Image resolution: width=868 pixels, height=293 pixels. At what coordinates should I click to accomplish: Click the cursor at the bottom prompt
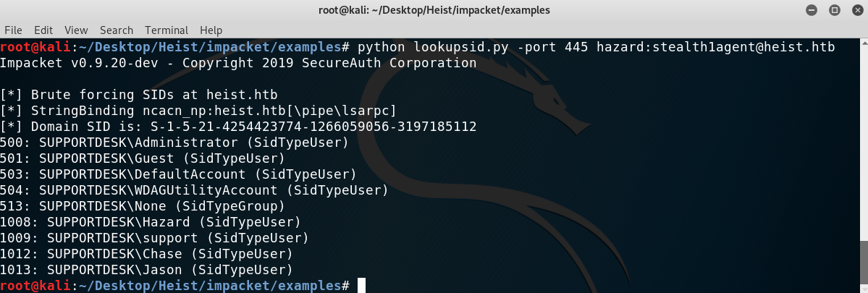(x=361, y=286)
